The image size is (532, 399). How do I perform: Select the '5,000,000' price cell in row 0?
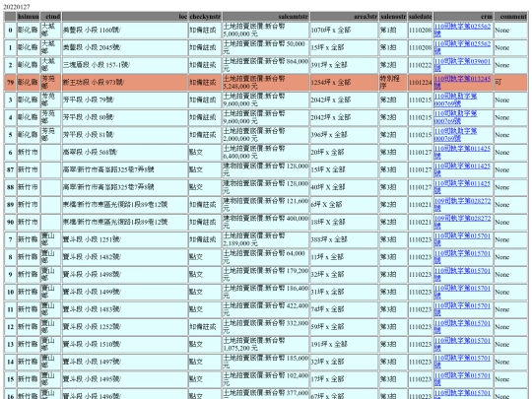pyautogui.click(x=266, y=30)
